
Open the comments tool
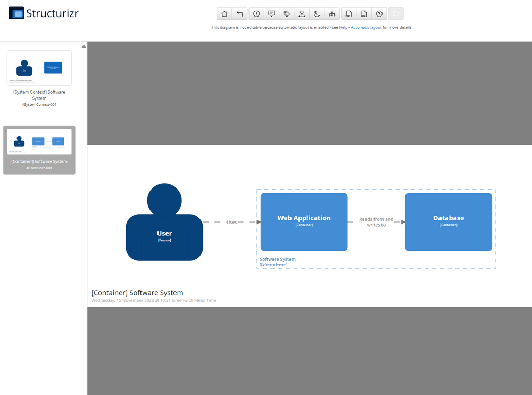(x=271, y=13)
